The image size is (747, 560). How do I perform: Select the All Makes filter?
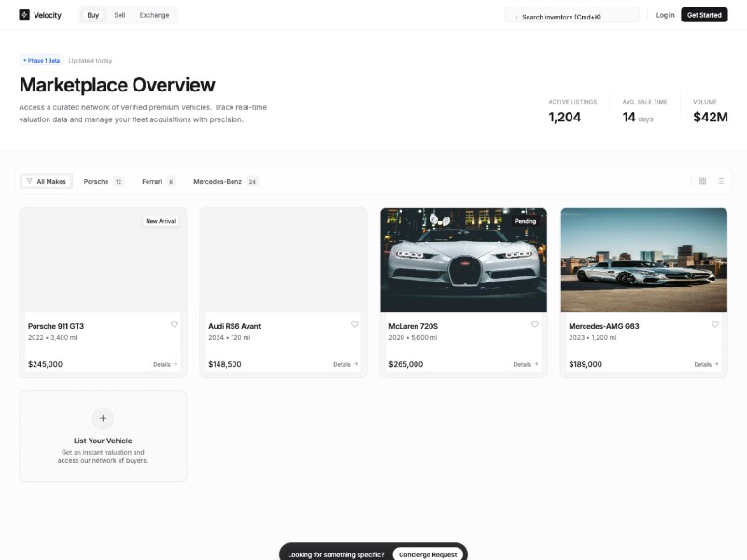[x=47, y=181]
